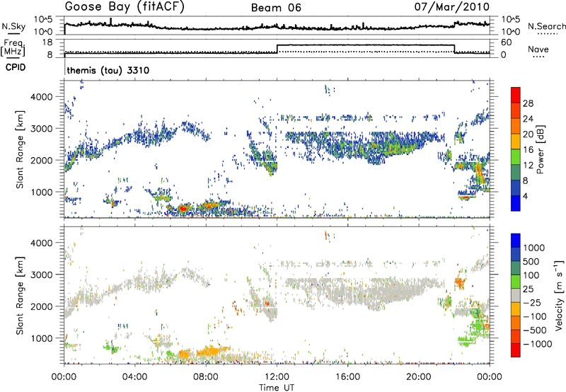Click the '1000' label on velocity colorbar
Viewport: 566px width, 392px height.
pos(534,248)
